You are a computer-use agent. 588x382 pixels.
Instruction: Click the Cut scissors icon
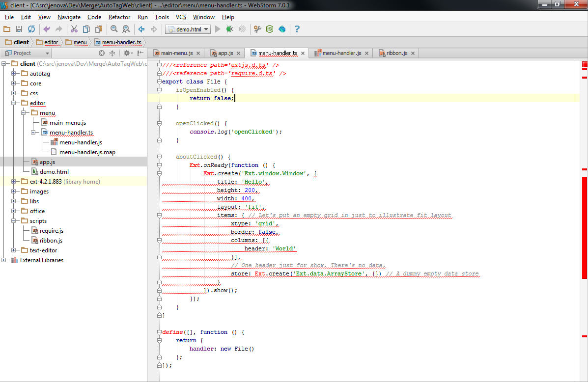tap(74, 29)
